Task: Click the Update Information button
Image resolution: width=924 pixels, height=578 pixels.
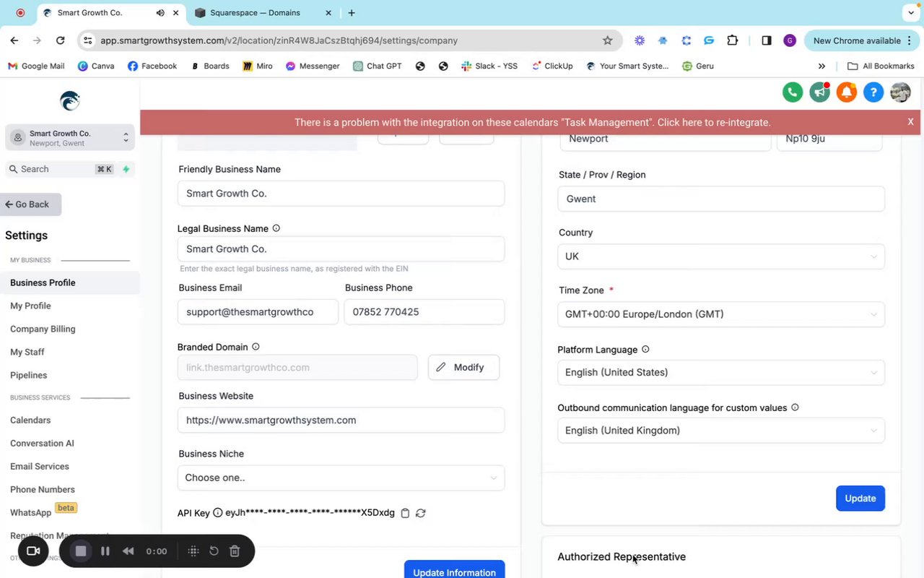Action: [x=454, y=569]
